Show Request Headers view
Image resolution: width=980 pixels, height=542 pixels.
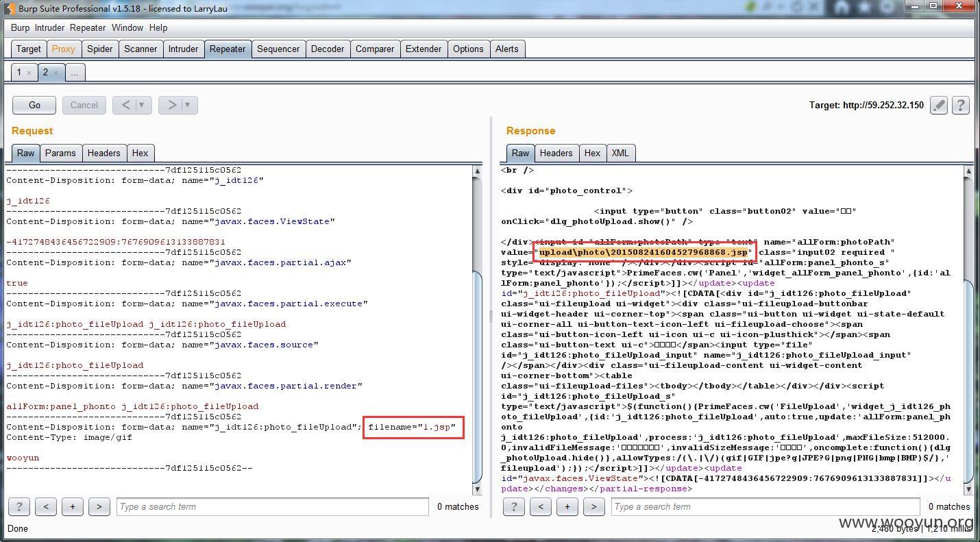point(103,153)
